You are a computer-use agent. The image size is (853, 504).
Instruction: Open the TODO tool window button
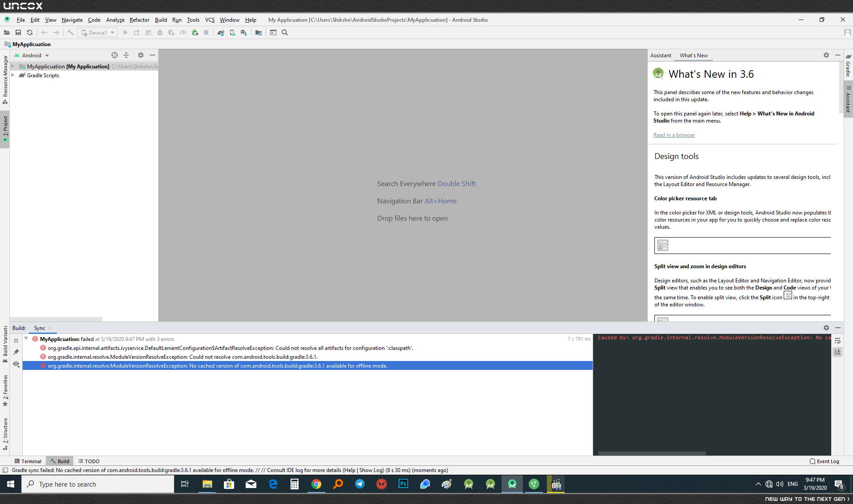point(89,461)
